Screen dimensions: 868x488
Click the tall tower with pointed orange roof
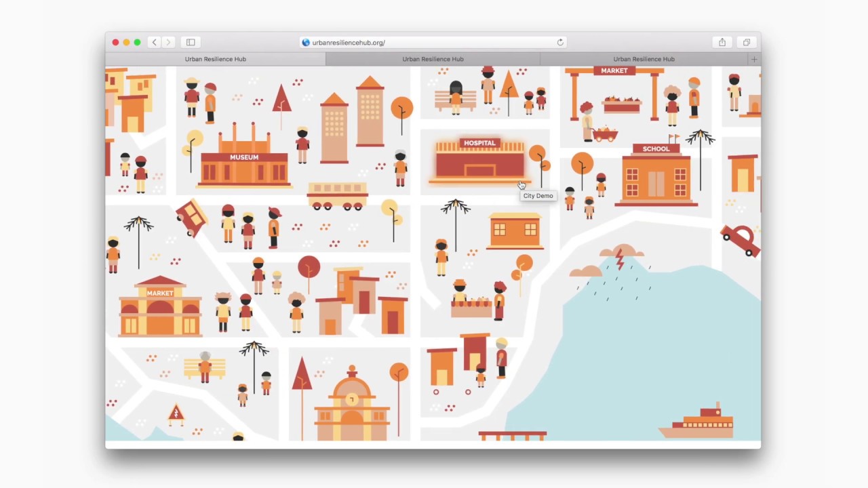pyautogui.click(x=370, y=112)
